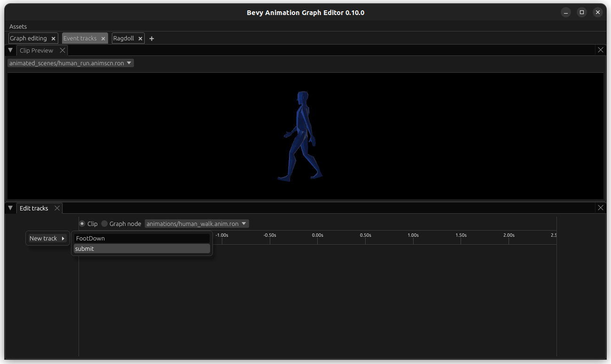Close the Graph editing tab
The height and width of the screenshot is (364, 611).
(x=53, y=38)
